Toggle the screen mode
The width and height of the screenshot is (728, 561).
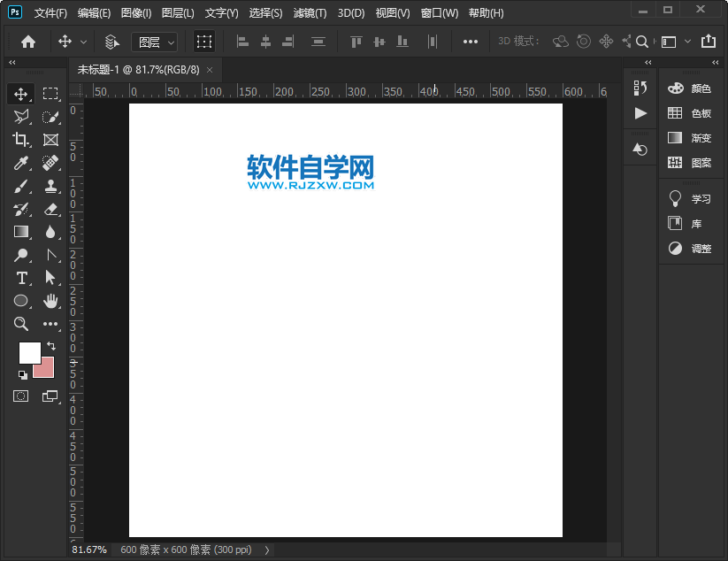click(51, 396)
